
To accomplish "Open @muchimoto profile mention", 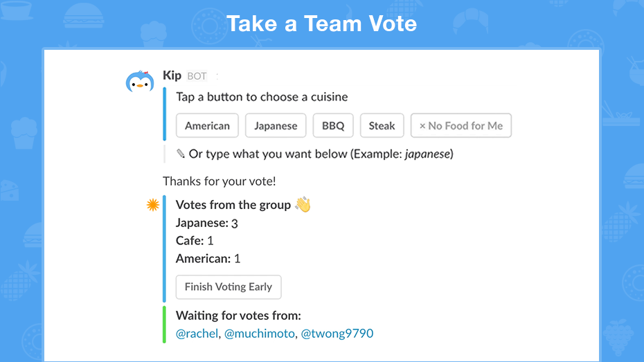I will tap(259, 333).
